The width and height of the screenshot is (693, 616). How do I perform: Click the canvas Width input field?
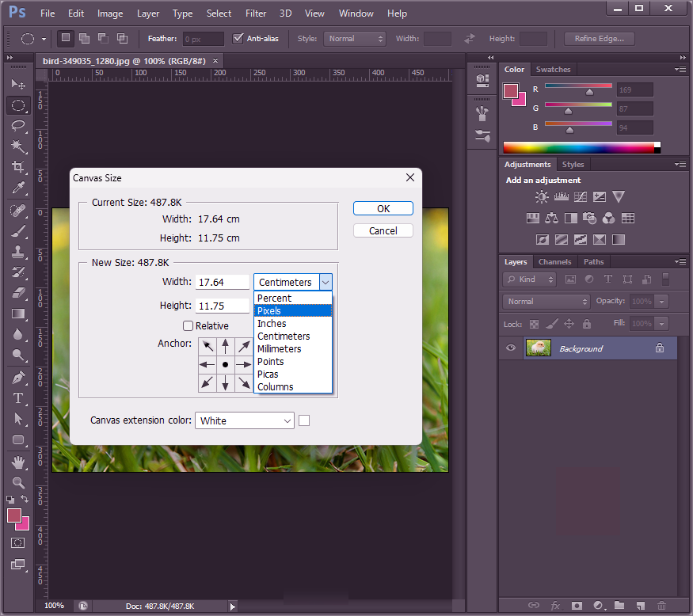click(223, 282)
